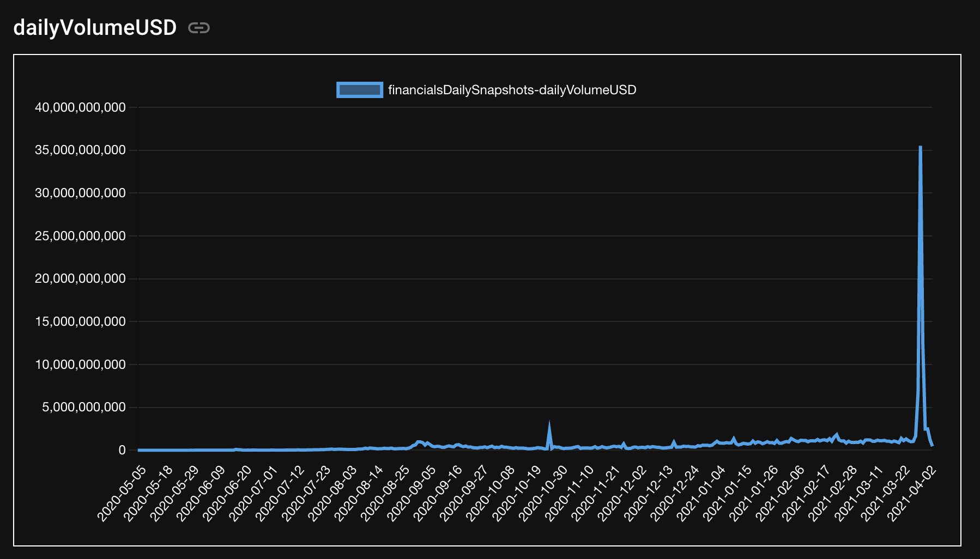980x559 pixels.
Task: Click the 2021-03-22 date label
Action: pos(885,493)
